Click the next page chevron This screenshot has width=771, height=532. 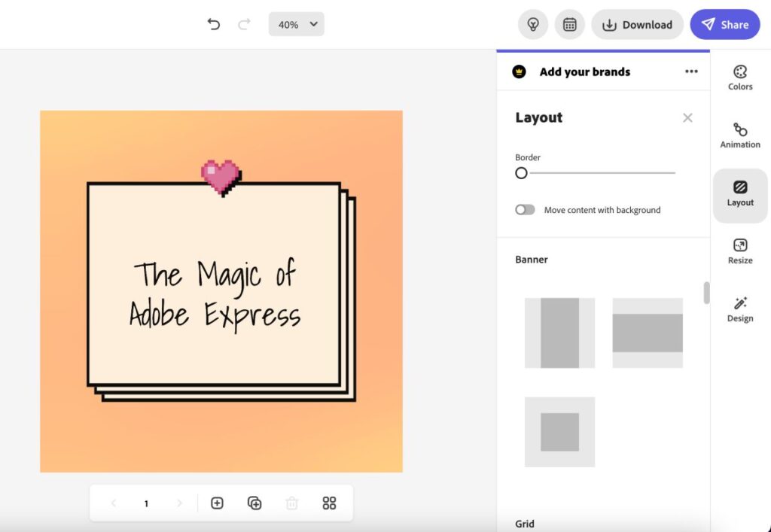(x=179, y=503)
